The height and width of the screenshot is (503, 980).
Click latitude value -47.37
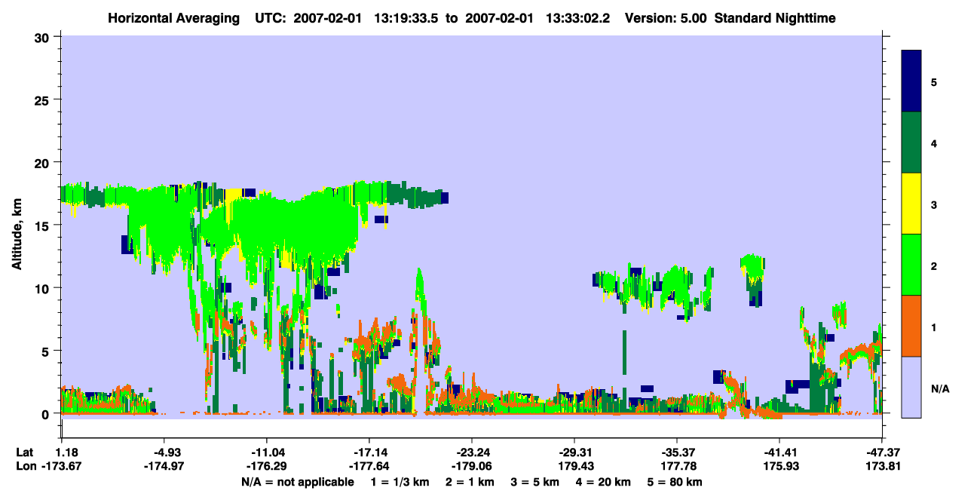882,452
